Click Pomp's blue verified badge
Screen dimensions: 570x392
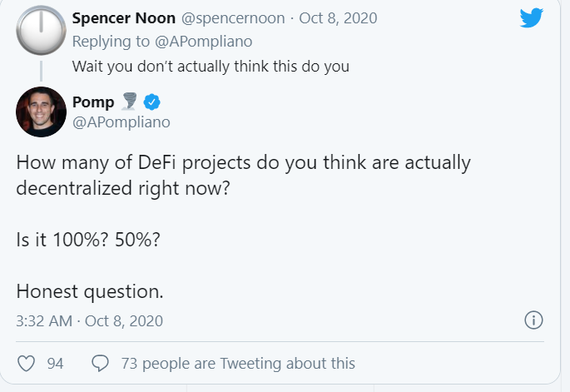(x=151, y=103)
